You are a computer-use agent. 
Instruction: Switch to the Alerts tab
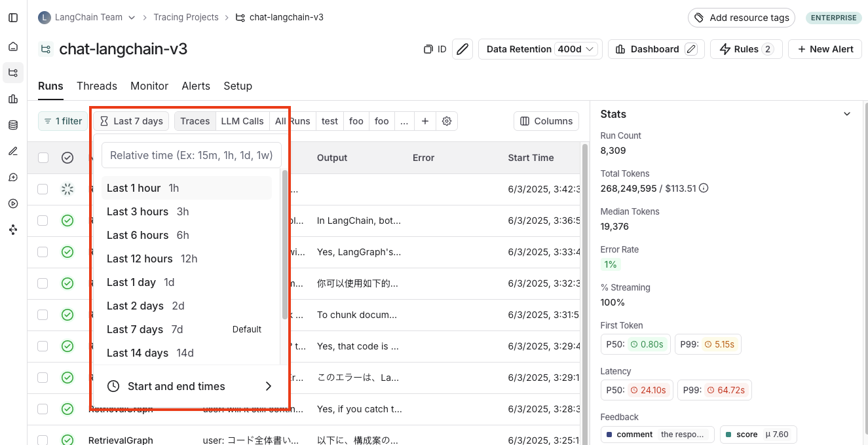[196, 86]
